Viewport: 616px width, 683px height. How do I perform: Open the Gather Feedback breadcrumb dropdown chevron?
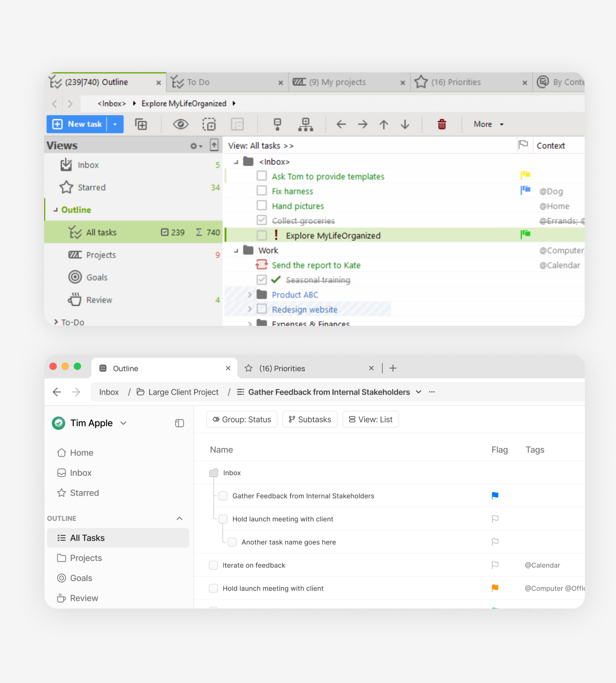(x=419, y=392)
